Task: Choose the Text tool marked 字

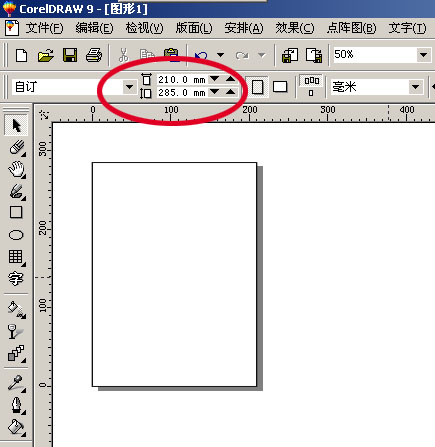Action: [16, 278]
